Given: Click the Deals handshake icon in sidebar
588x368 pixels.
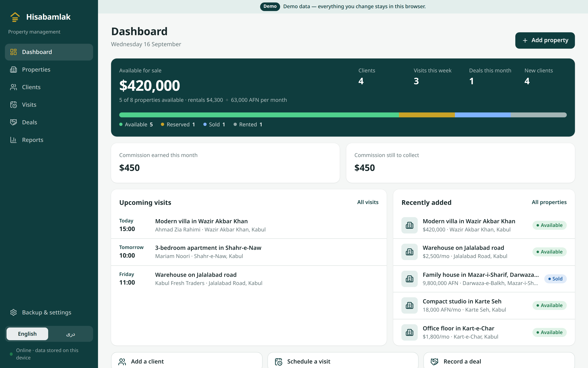Looking at the screenshot, I should point(13,122).
